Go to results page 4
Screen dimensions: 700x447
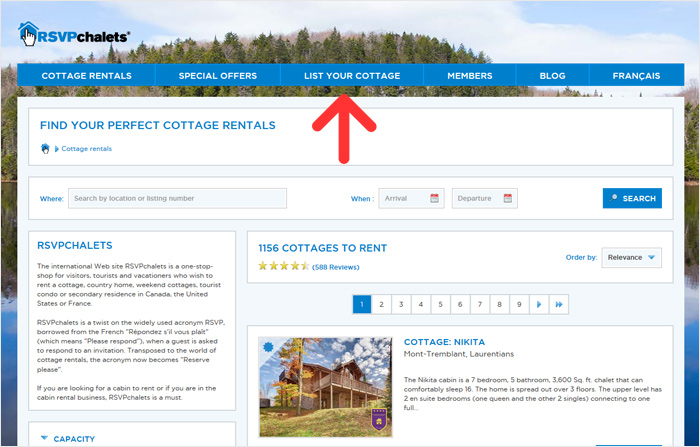[421, 305]
